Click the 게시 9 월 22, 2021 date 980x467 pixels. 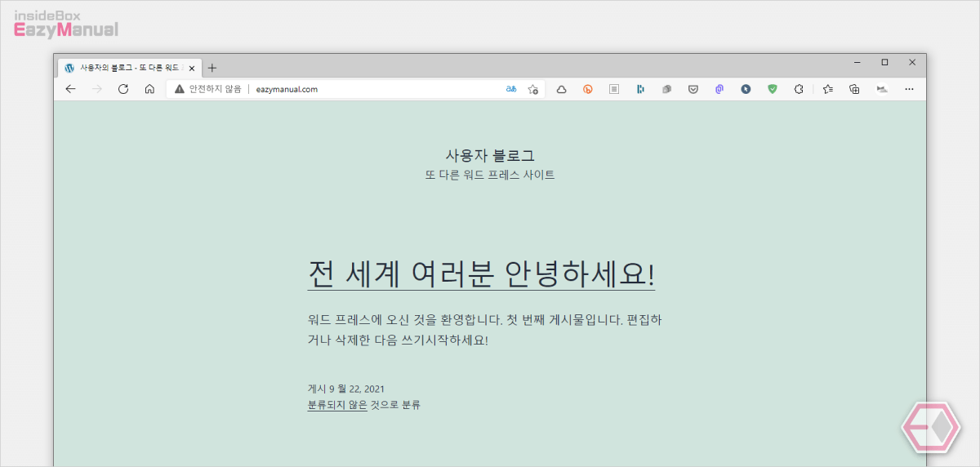click(346, 389)
